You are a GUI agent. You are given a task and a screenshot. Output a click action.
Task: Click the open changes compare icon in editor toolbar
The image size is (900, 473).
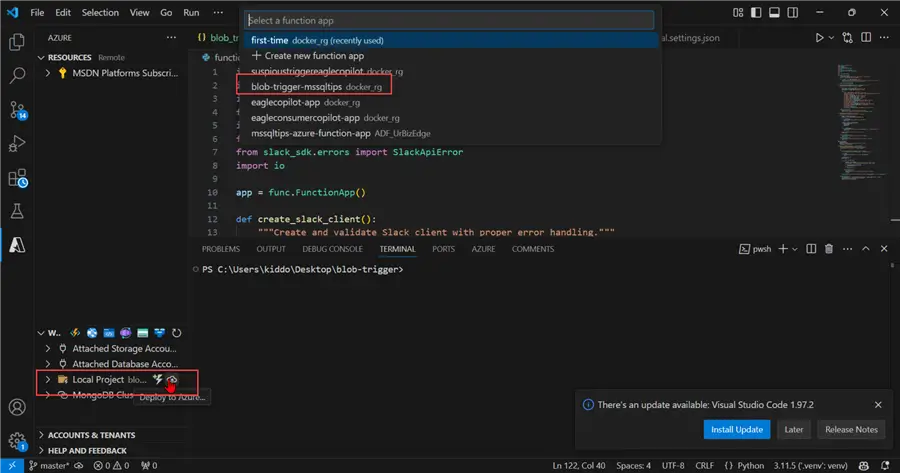pos(847,38)
